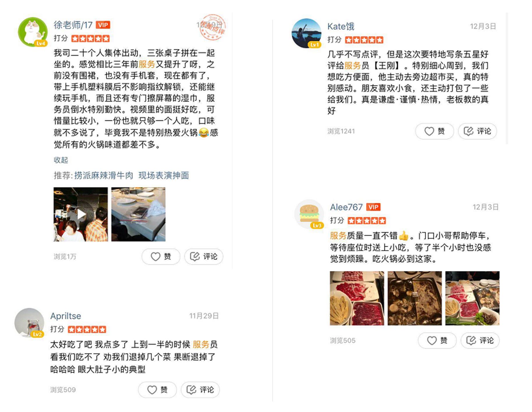The image size is (532, 412).
Task: Comment on Alee767's review
Action: [480, 340]
